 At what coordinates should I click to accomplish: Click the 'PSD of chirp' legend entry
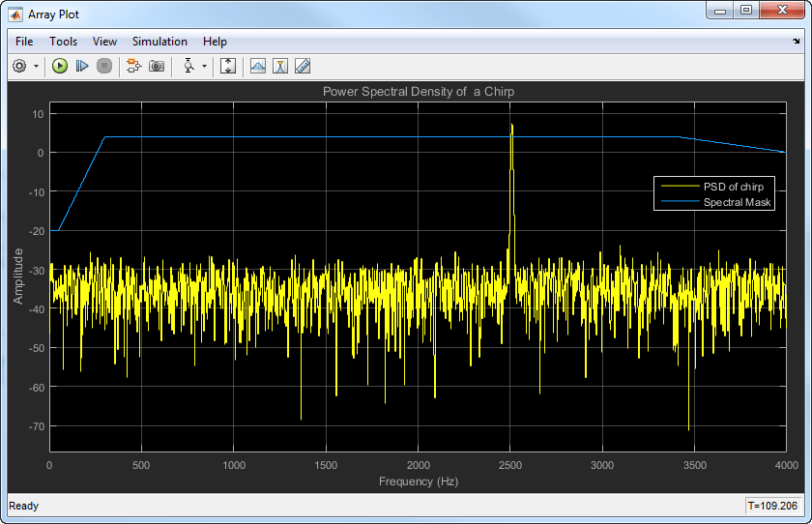coord(733,187)
